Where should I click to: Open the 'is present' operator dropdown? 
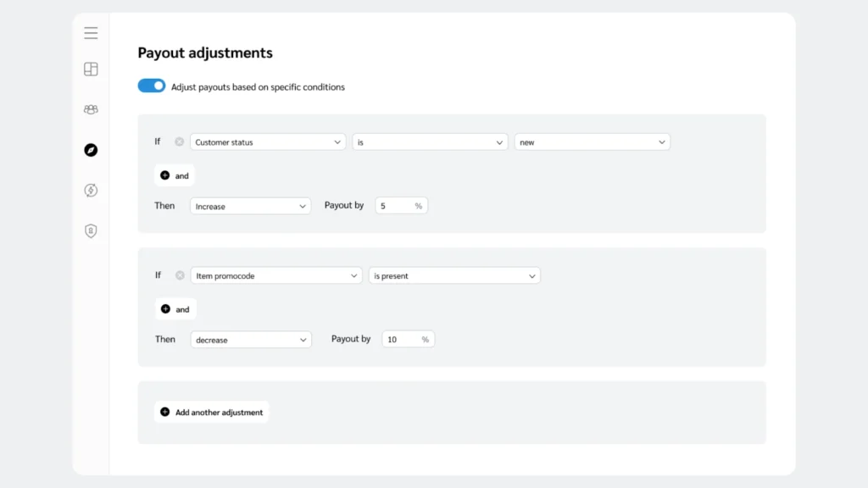[454, 275]
